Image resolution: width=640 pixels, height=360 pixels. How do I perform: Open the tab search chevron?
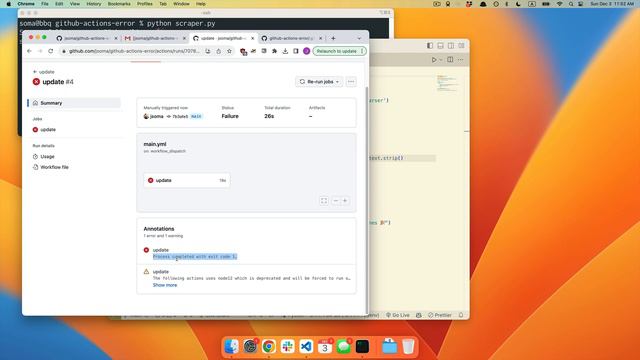point(359,38)
